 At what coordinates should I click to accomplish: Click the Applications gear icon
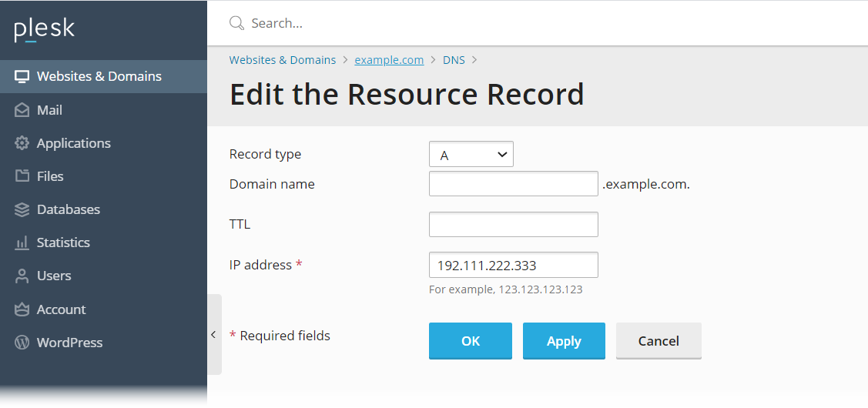(x=22, y=143)
